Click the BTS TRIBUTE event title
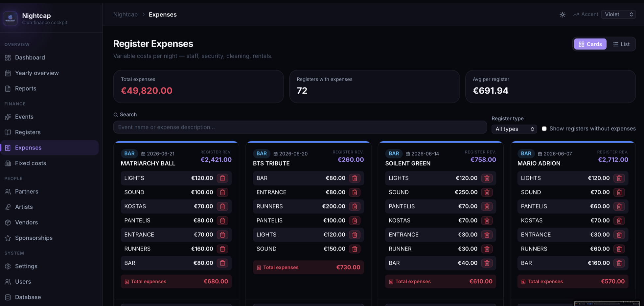 (271, 163)
